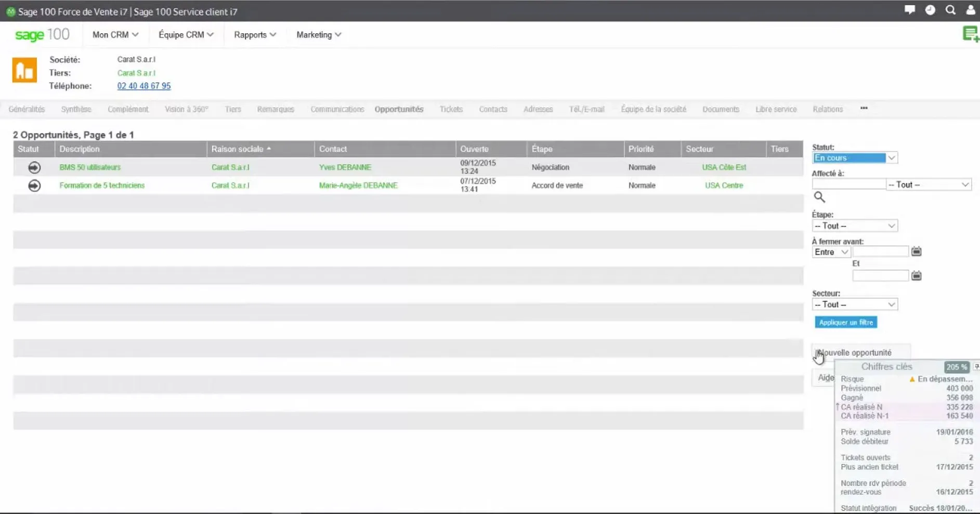The image size is (980, 514).
Task: Click the USA Centre sector link
Action: (x=724, y=186)
